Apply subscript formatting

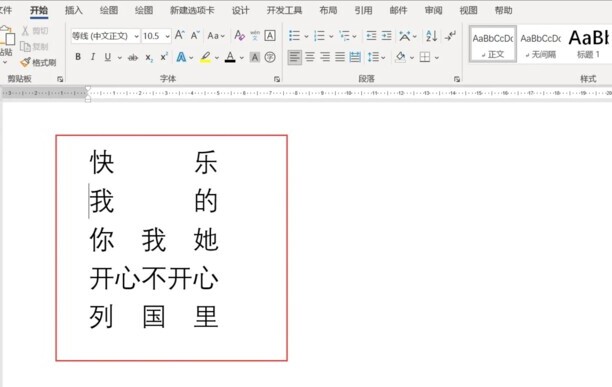pyautogui.click(x=149, y=57)
